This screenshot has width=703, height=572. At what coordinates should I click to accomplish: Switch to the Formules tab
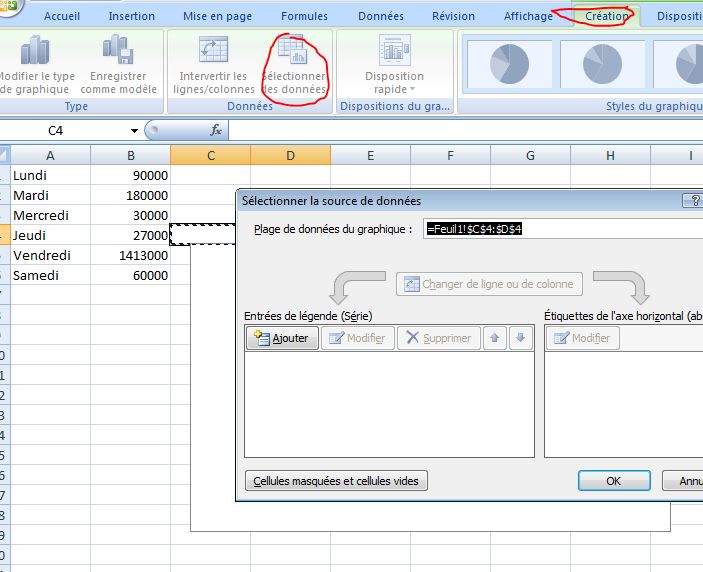click(x=304, y=16)
